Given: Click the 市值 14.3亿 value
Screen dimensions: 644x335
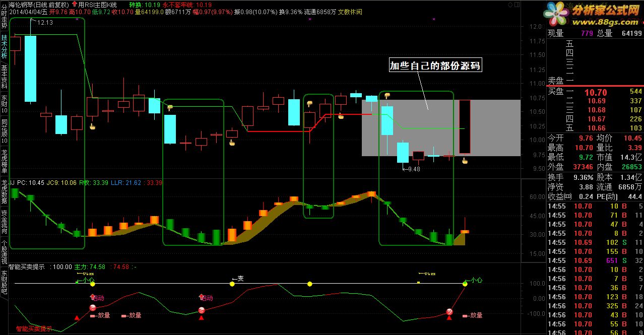Looking at the screenshot, I should (632, 157).
